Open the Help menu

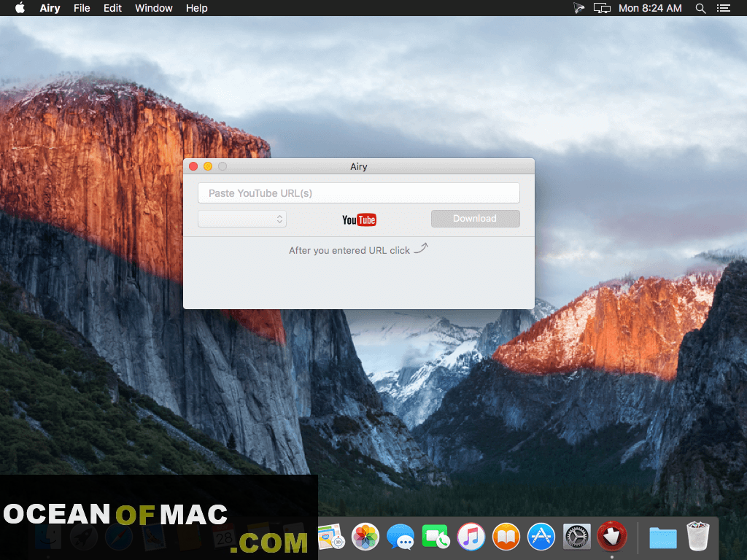click(197, 8)
